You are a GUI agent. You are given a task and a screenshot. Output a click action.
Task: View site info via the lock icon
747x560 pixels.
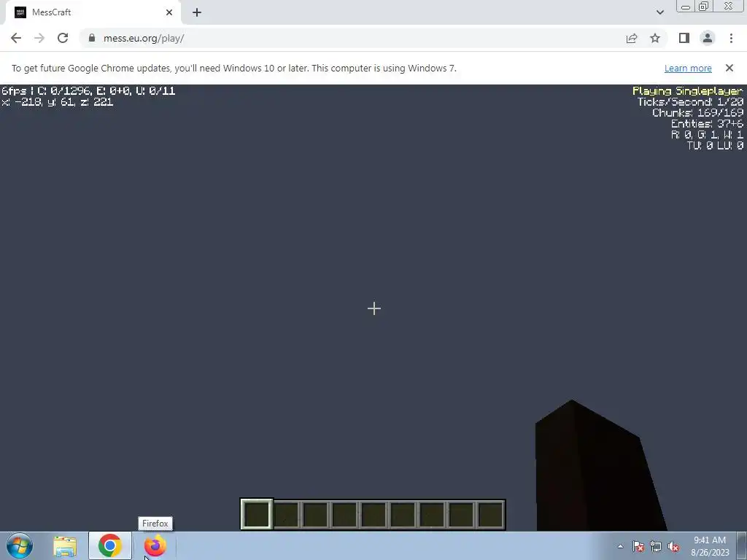coord(92,38)
